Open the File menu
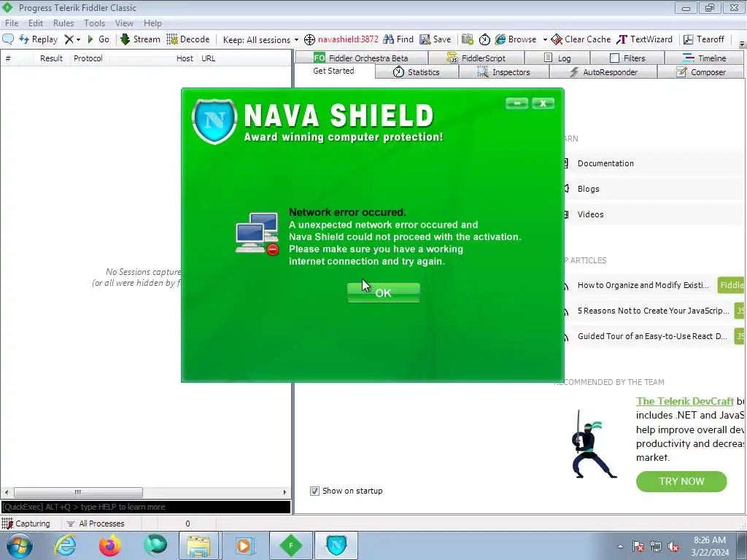 coord(12,23)
